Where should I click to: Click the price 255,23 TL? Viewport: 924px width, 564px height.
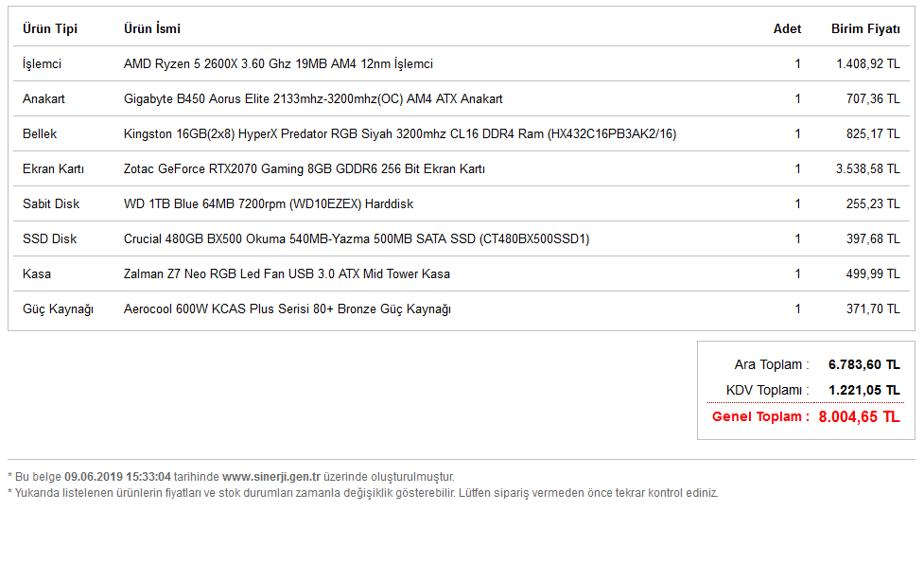click(873, 203)
